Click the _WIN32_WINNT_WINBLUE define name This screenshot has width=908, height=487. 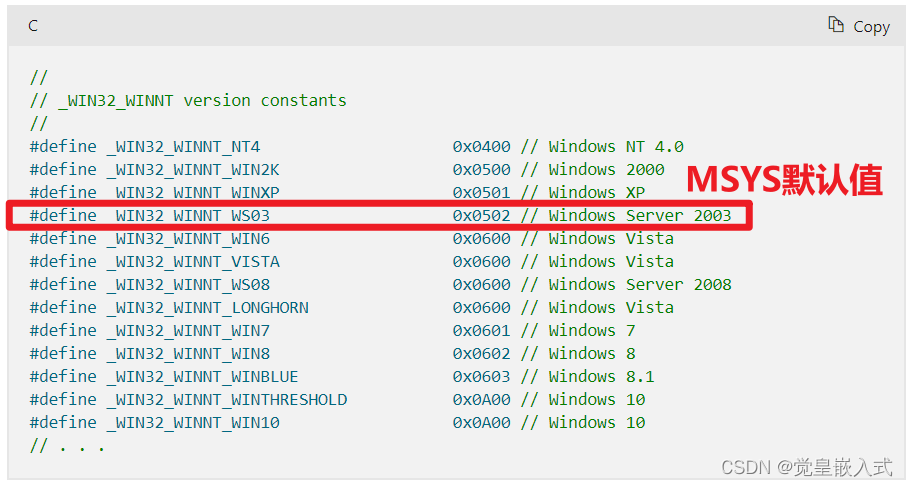[x=203, y=377]
